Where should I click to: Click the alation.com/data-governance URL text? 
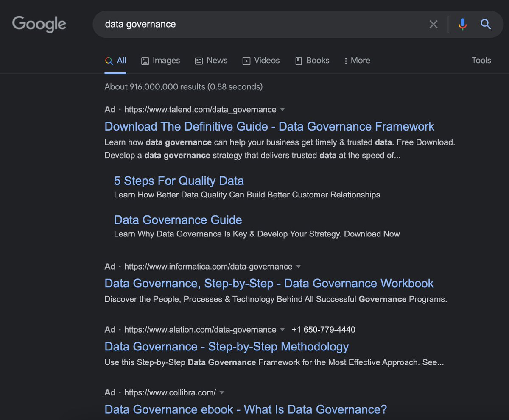[200, 330]
